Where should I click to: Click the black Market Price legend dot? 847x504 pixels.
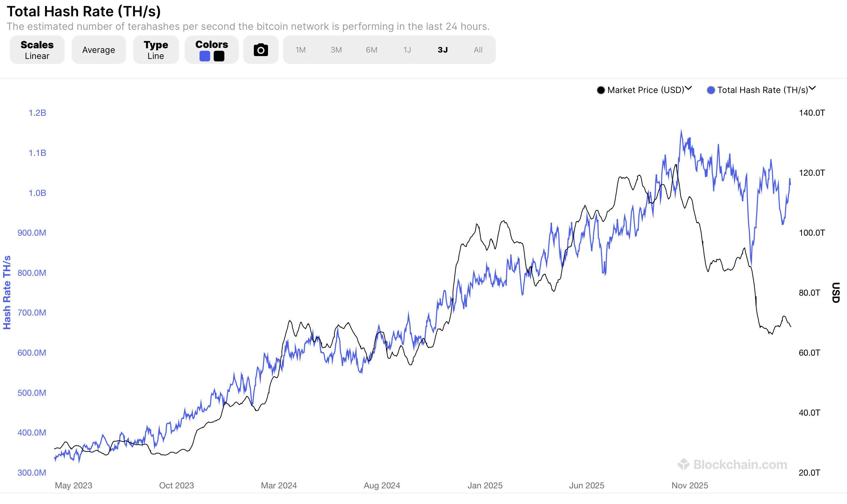tap(601, 90)
